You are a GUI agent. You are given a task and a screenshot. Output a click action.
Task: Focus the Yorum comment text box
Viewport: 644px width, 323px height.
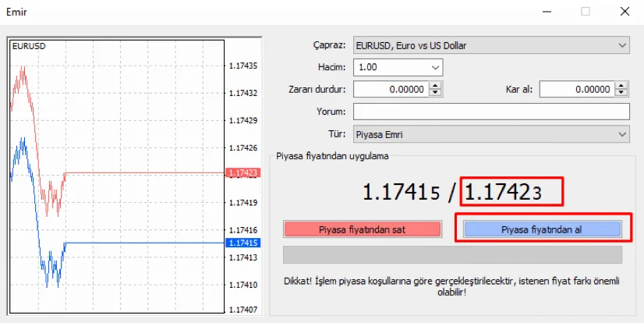coord(490,112)
